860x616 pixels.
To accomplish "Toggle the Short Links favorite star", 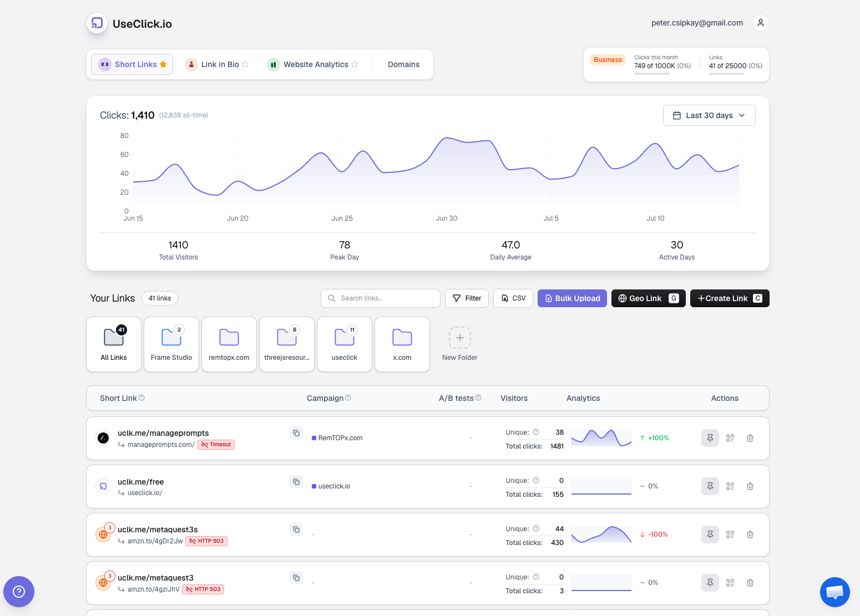I will [163, 64].
